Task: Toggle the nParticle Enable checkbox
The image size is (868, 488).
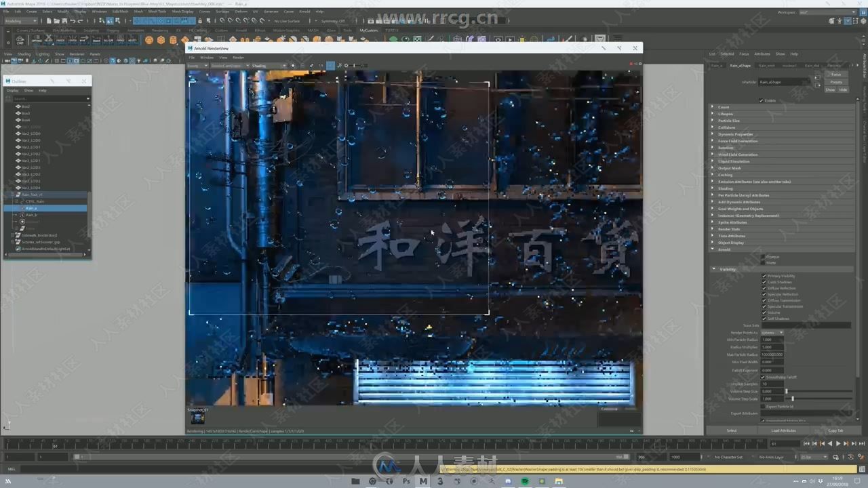Action: 762,100
